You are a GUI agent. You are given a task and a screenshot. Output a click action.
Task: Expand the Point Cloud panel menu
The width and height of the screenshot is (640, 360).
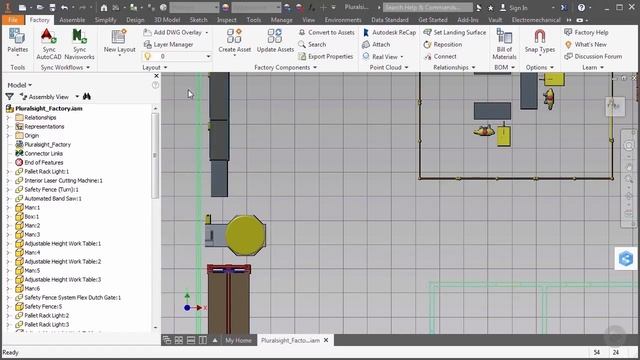click(407, 67)
